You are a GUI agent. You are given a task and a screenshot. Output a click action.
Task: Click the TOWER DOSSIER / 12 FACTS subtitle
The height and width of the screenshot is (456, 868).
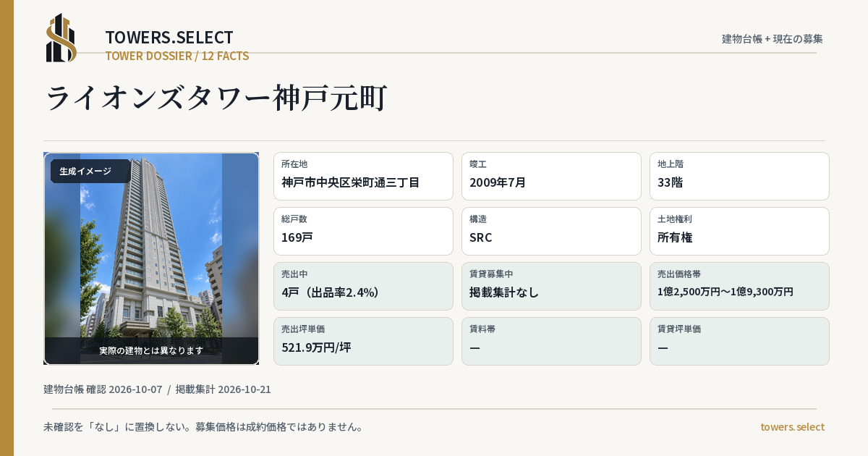tap(177, 56)
